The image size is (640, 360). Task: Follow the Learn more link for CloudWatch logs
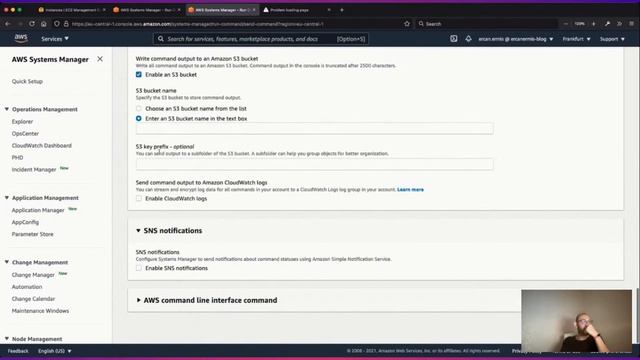(x=410, y=189)
